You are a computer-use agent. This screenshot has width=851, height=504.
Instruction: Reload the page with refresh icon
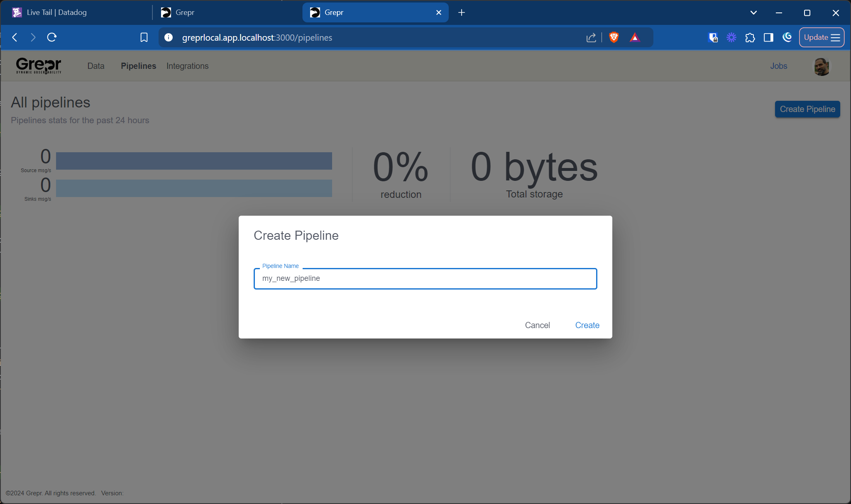tap(52, 37)
